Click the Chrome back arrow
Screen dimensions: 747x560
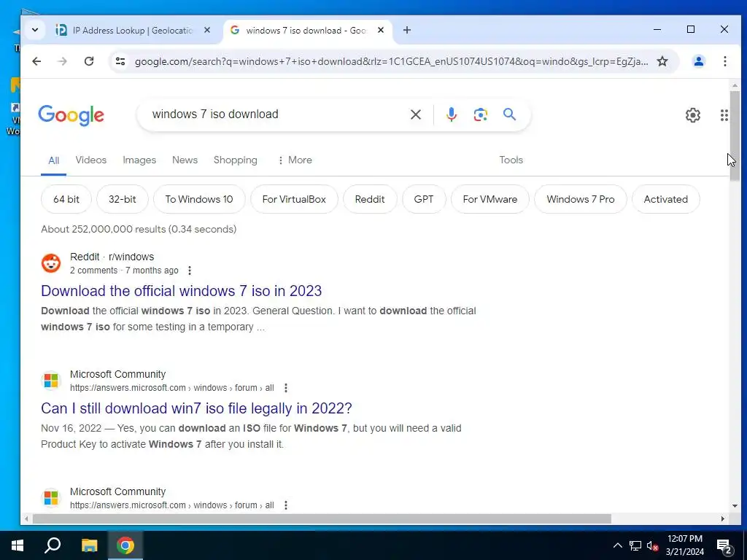point(36,61)
